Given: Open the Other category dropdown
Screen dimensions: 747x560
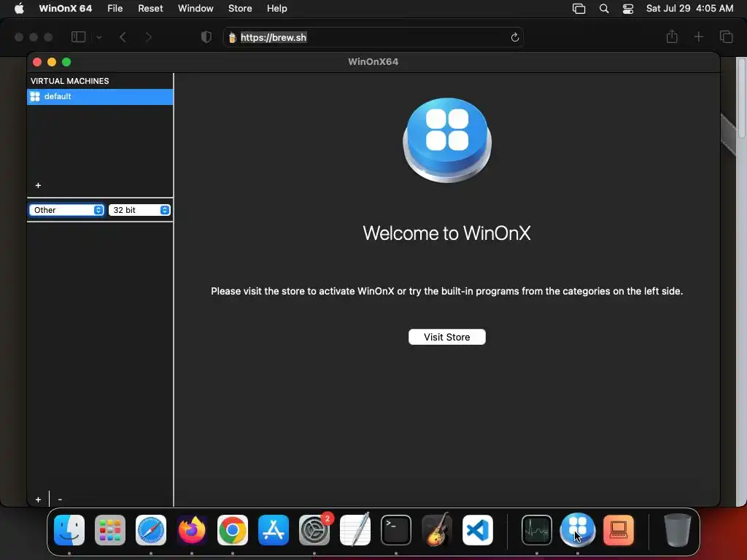Looking at the screenshot, I should tap(66, 210).
